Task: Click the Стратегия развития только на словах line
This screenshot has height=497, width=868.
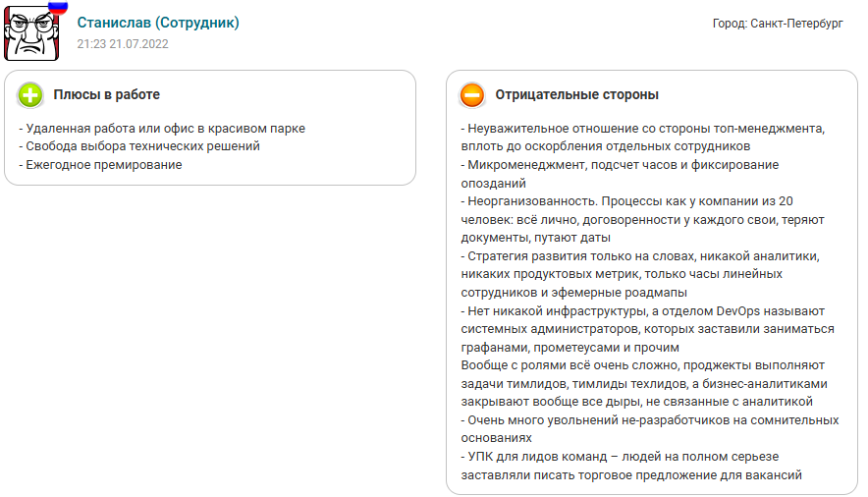Action: pos(640,256)
